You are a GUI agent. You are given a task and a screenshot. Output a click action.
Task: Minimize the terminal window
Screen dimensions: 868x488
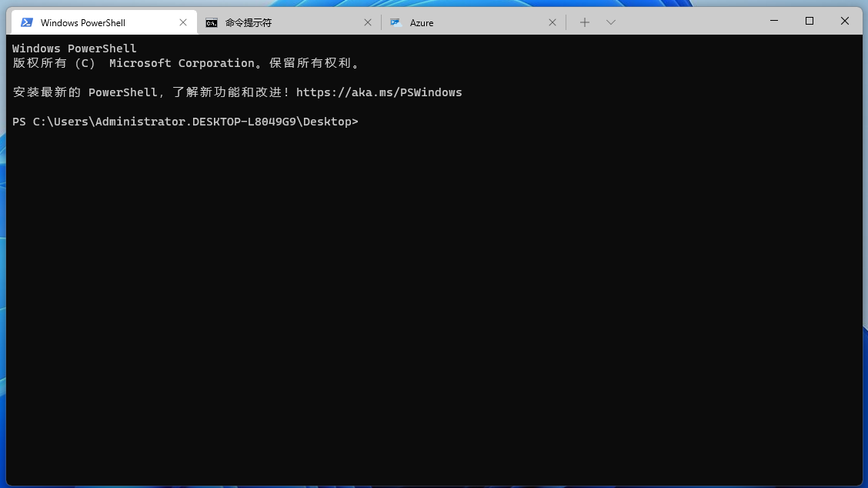coord(774,21)
